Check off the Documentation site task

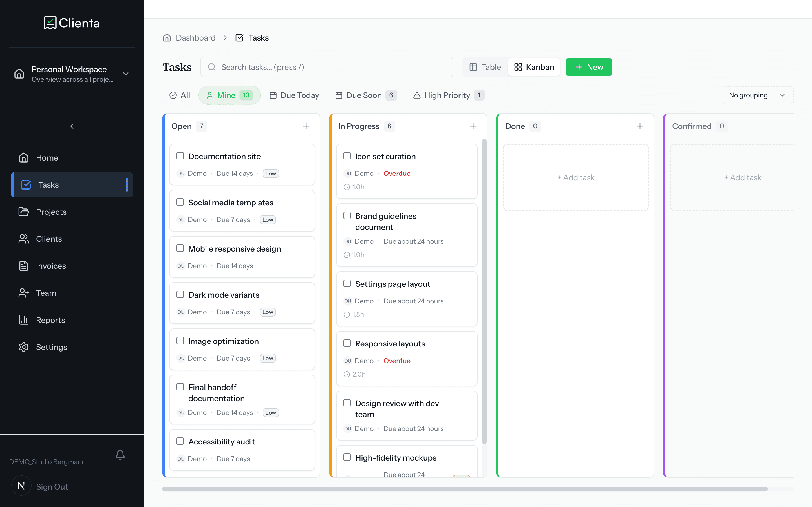(180, 155)
